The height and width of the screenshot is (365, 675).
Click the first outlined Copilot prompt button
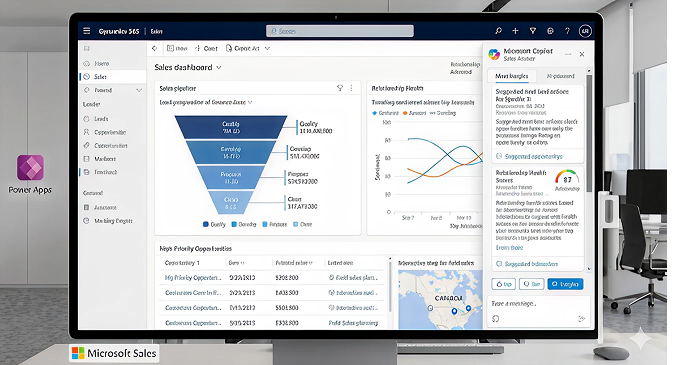point(503,284)
